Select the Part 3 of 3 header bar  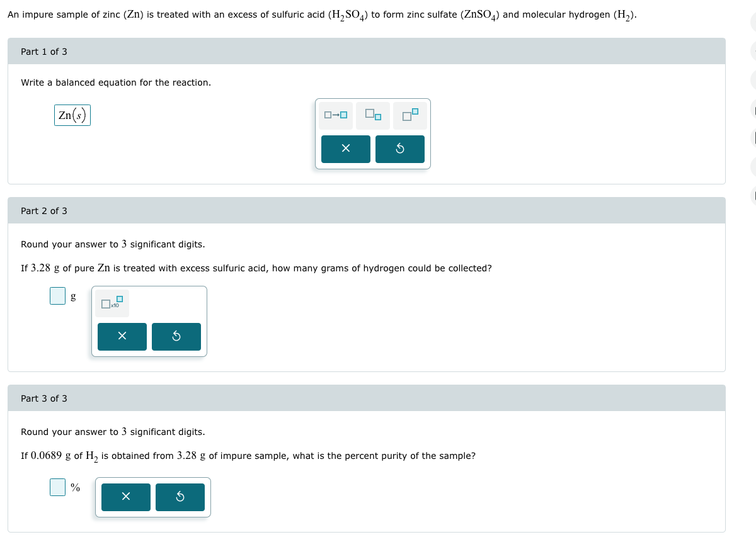click(x=365, y=398)
